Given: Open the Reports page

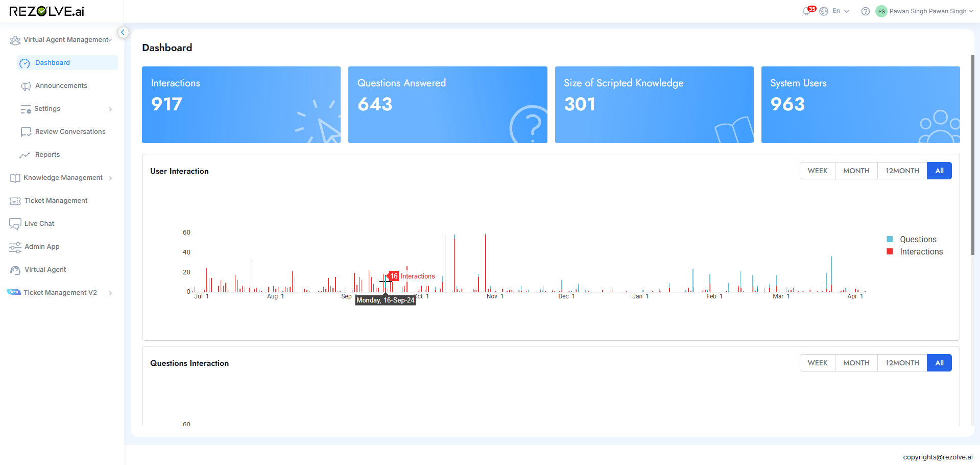Looking at the screenshot, I should click(47, 155).
